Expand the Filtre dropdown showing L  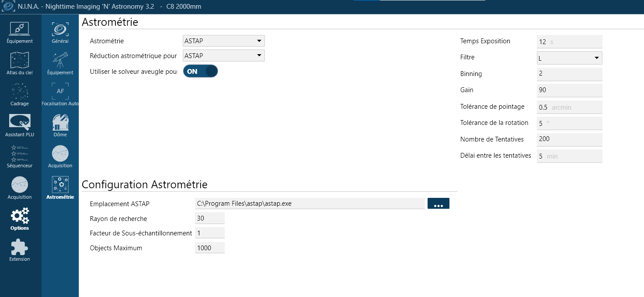570,58
